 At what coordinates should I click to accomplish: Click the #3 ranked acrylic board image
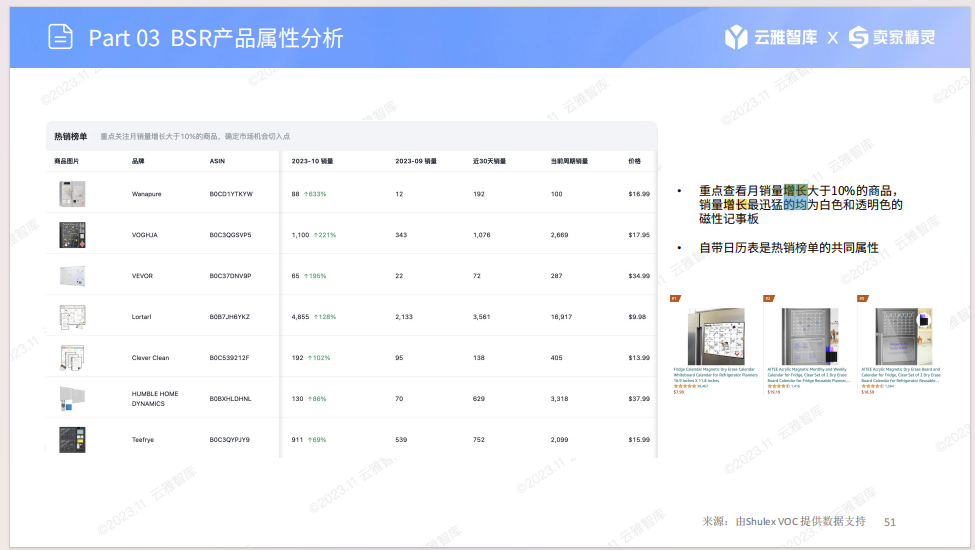903,336
